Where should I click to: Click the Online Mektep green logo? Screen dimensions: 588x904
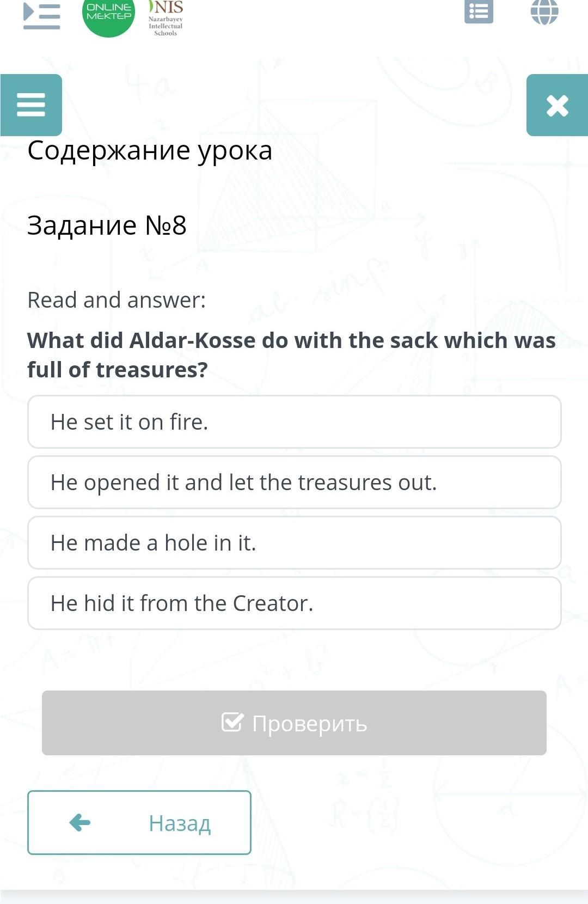pos(109,14)
